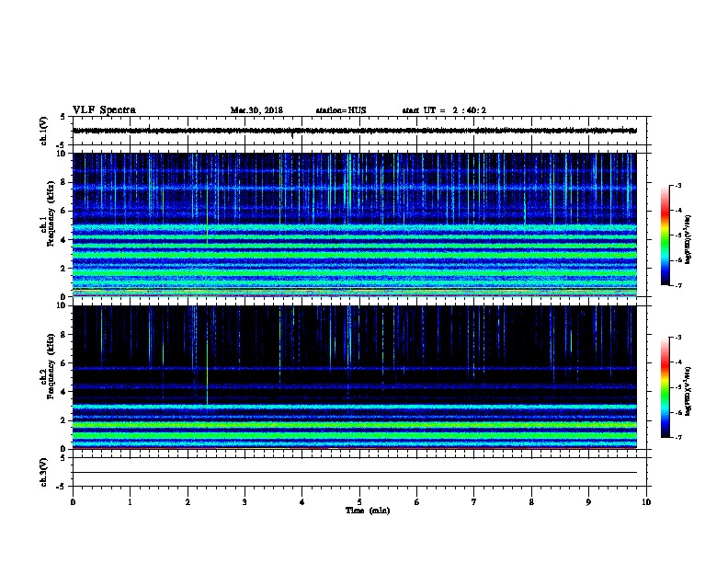Select the log(PSD) label beside ch.2 color bar
Image resolution: width=728 pixels, height=563 pixels.
pyautogui.click(x=688, y=391)
